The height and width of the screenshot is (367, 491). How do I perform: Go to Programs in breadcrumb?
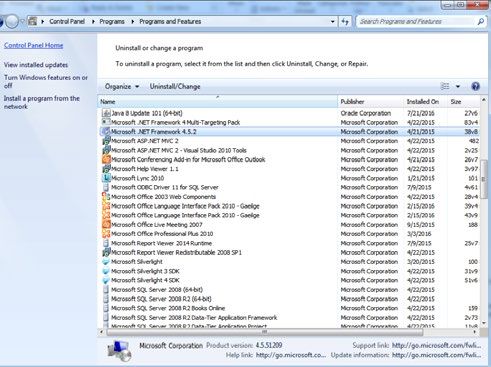(112, 22)
